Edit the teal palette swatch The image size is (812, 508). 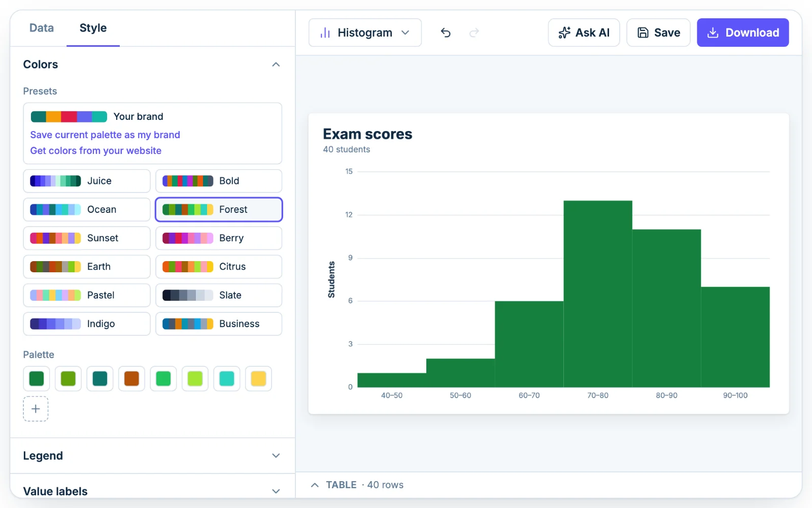pyautogui.click(x=100, y=378)
